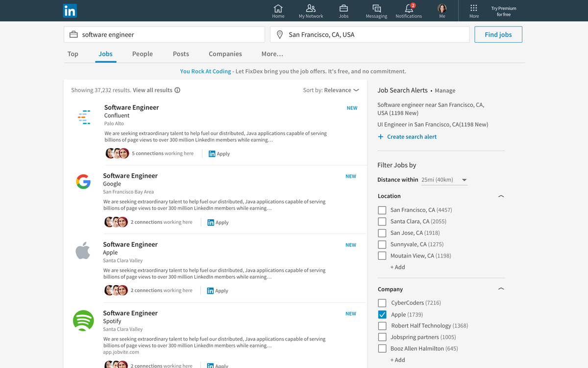Open Spotify Software Engineer job title

coord(130,313)
